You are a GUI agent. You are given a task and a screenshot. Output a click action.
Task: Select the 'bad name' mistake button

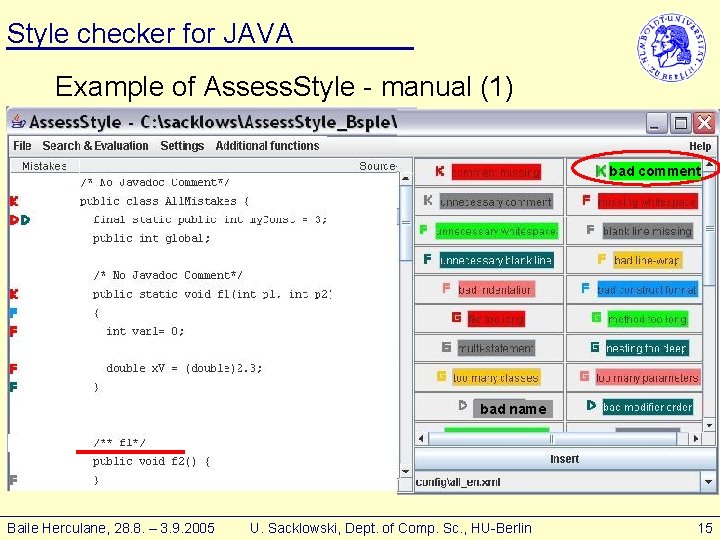click(x=489, y=407)
